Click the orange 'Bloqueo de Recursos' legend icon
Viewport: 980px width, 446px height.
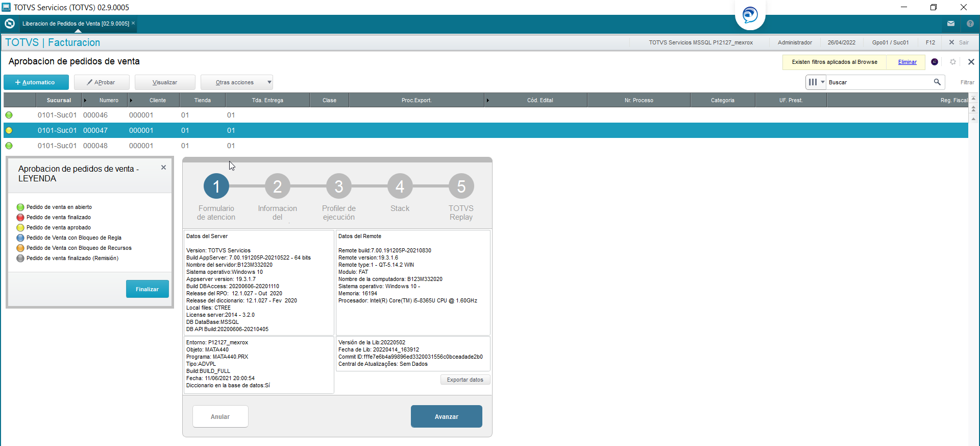tap(20, 248)
